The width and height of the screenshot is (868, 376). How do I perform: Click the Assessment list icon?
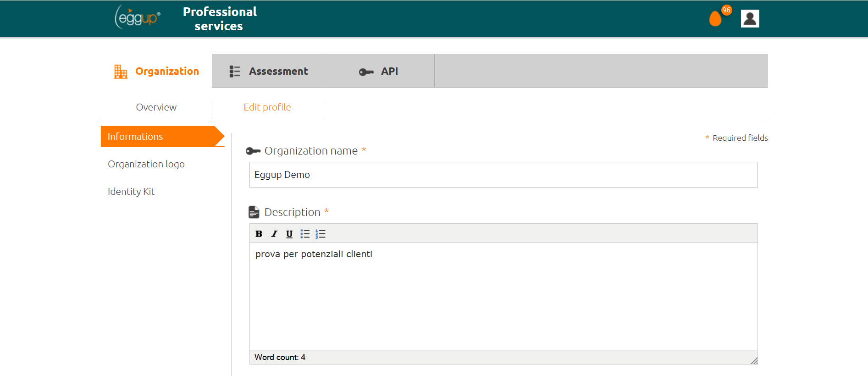(x=235, y=72)
